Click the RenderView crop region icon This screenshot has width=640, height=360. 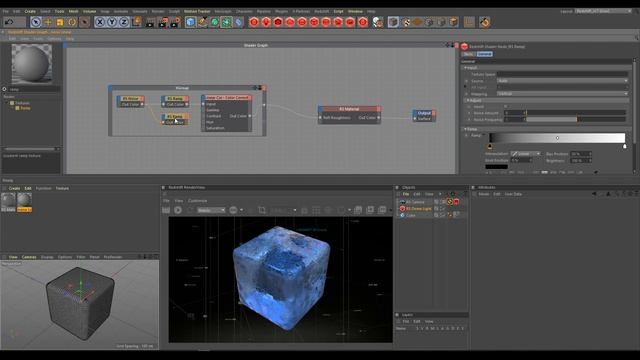(x=262, y=210)
